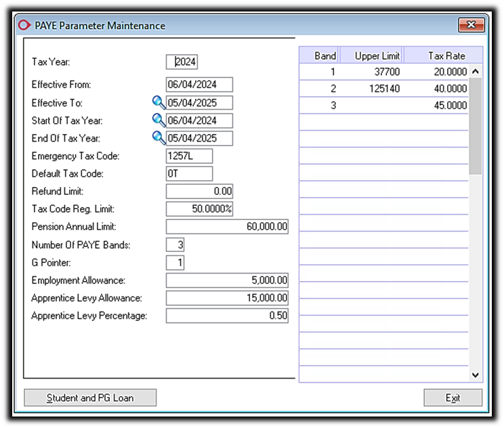Click the Pension Annual Limit field

coord(227,227)
